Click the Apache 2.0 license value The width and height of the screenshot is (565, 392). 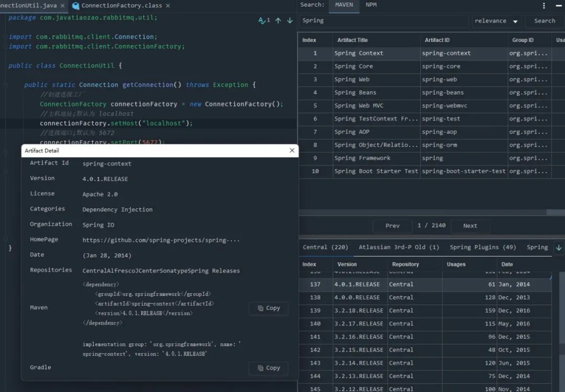click(100, 194)
